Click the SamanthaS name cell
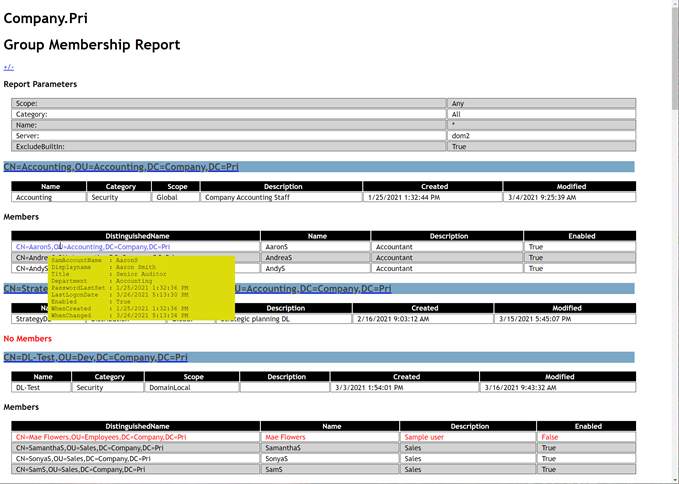The image size is (679, 484). (330, 448)
